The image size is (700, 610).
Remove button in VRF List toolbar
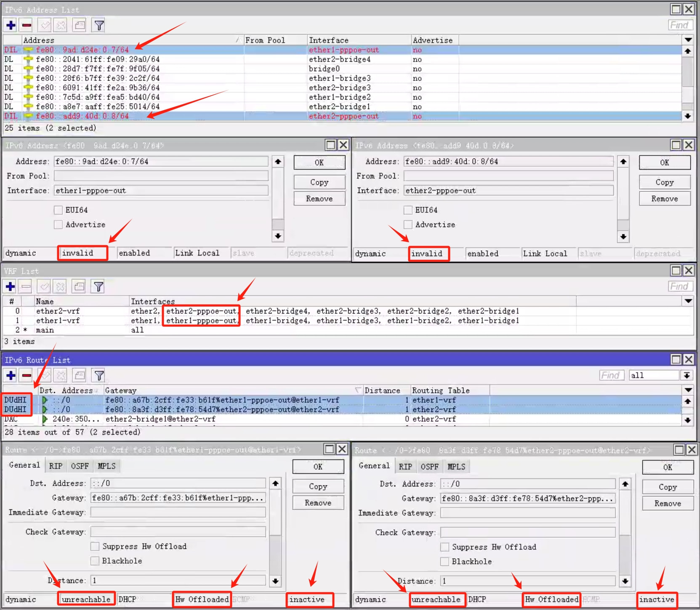click(x=26, y=287)
